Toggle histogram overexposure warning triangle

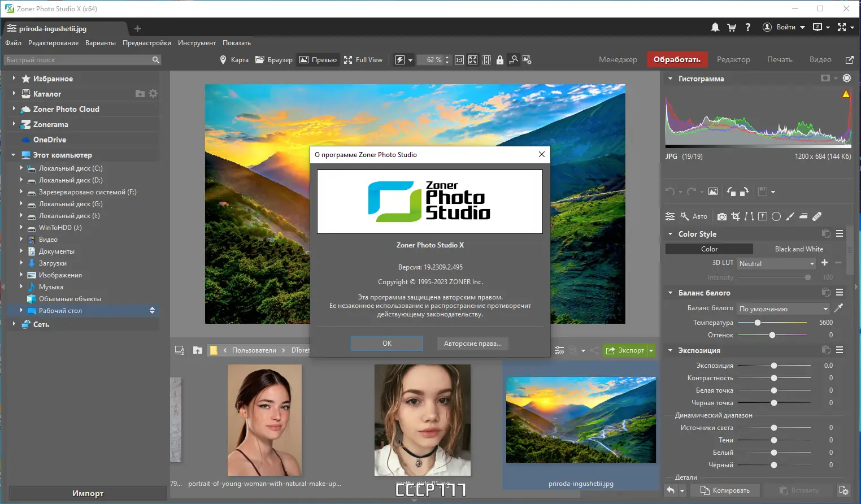tap(846, 94)
